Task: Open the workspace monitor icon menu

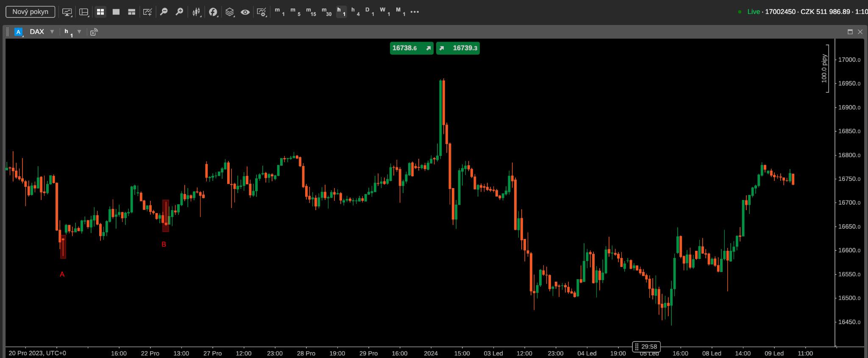Action: coord(67,12)
